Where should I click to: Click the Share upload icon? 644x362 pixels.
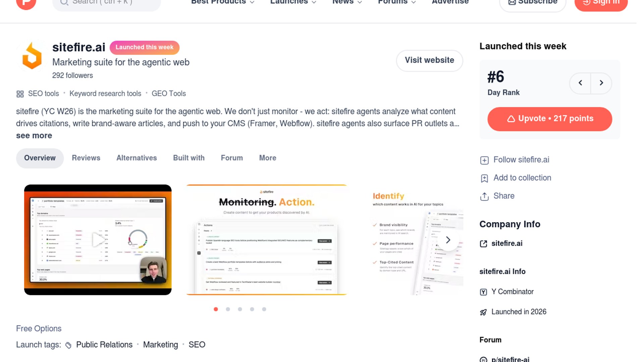coord(484,196)
